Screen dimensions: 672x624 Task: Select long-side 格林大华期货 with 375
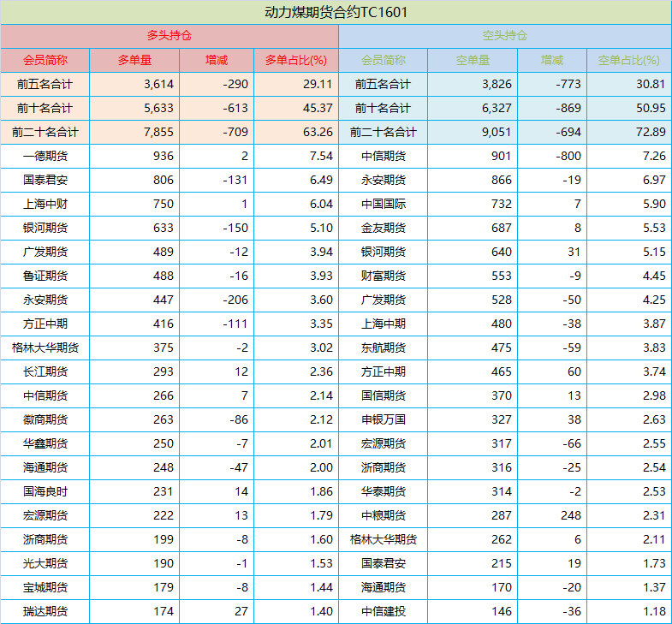(45, 348)
